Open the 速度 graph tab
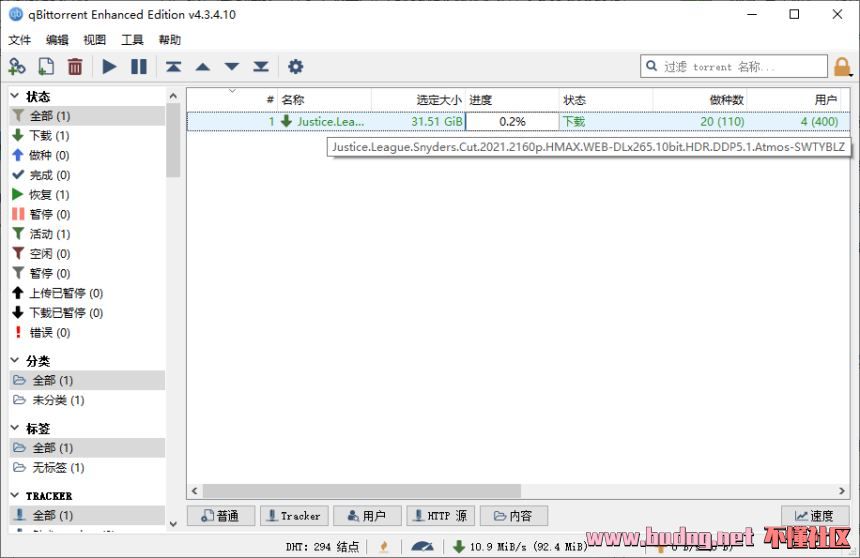860x558 pixels. (x=815, y=516)
